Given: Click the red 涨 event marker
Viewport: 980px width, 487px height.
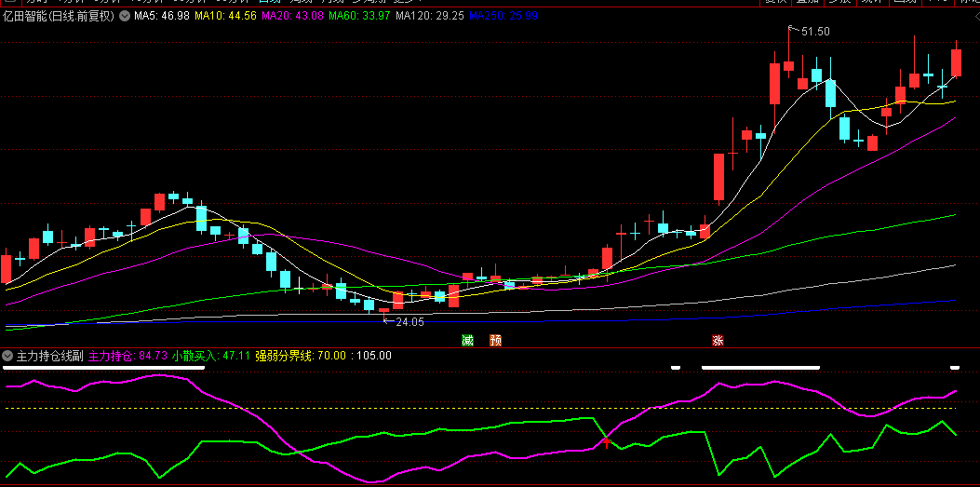Looking at the screenshot, I should [718, 341].
